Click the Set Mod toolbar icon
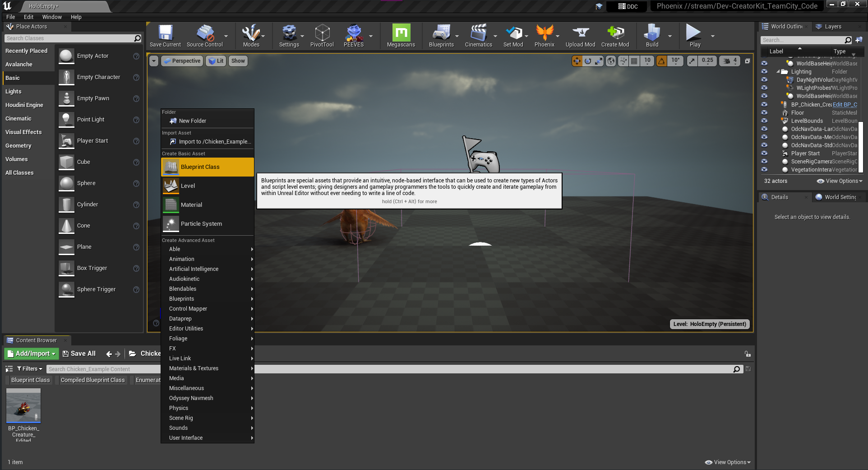Viewport: 868px width, 470px height. click(x=513, y=36)
